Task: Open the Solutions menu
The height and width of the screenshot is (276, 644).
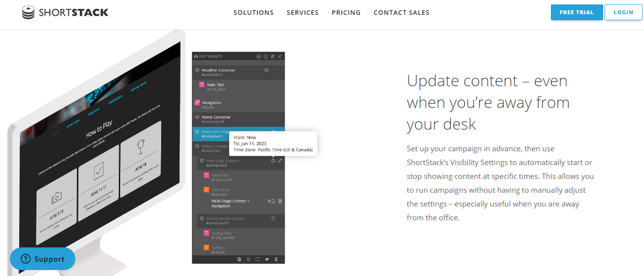Action: [x=253, y=13]
